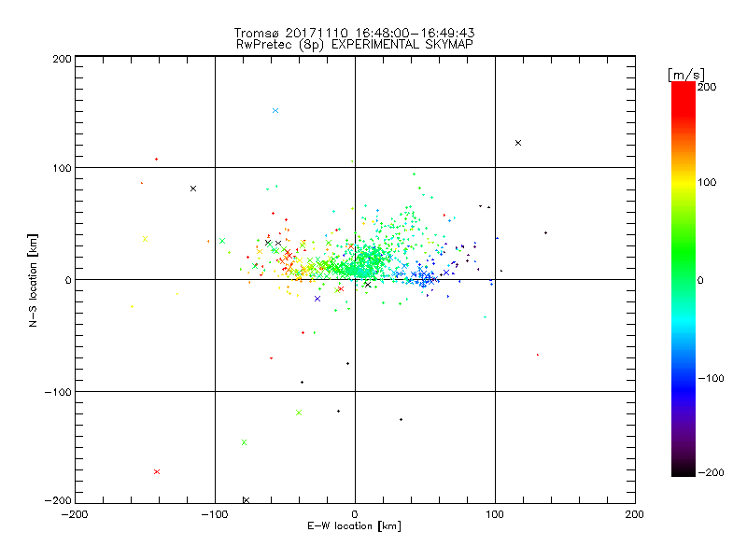Click the red X marker in lower left
Image resolution: width=747 pixels, height=560 pixels.
tap(157, 472)
